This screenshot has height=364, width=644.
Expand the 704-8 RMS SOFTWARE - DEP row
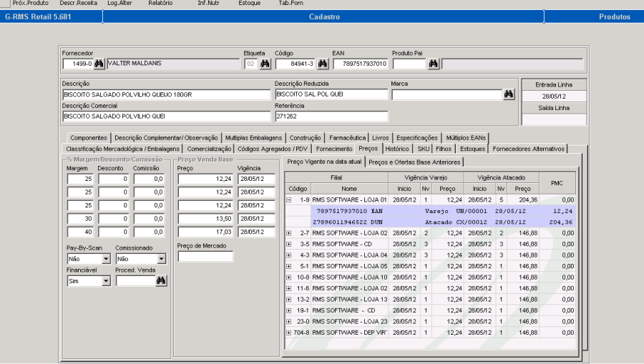(289, 333)
